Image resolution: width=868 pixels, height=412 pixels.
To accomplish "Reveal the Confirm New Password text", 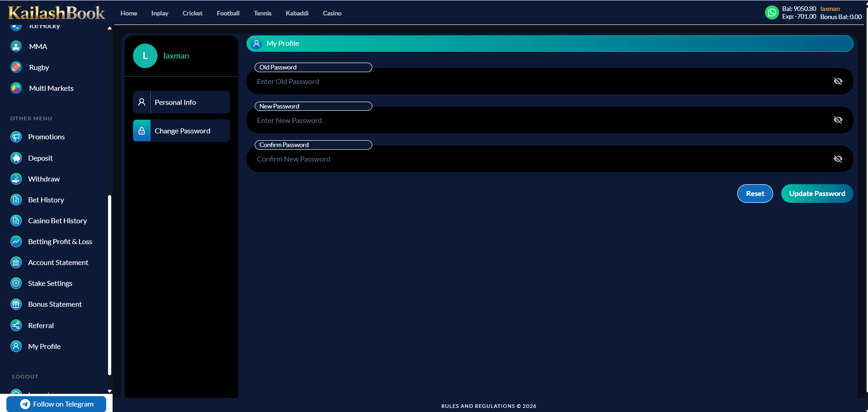I will pos(838,159).
